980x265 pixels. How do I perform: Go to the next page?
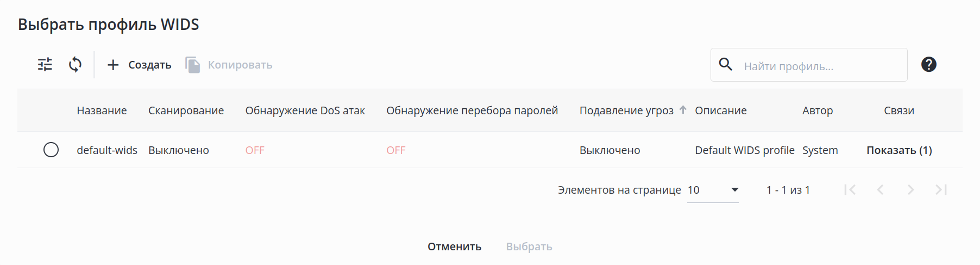tap(911, 190)
